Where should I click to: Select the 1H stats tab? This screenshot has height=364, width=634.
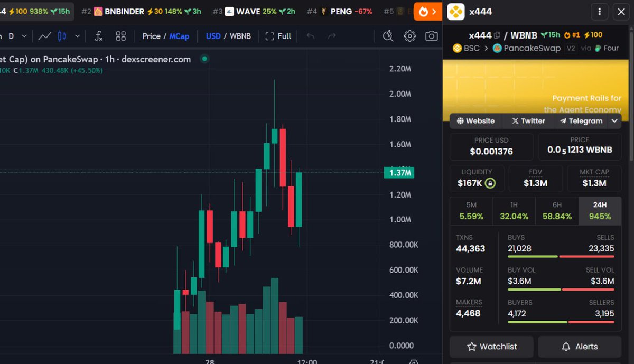(514, 211)
